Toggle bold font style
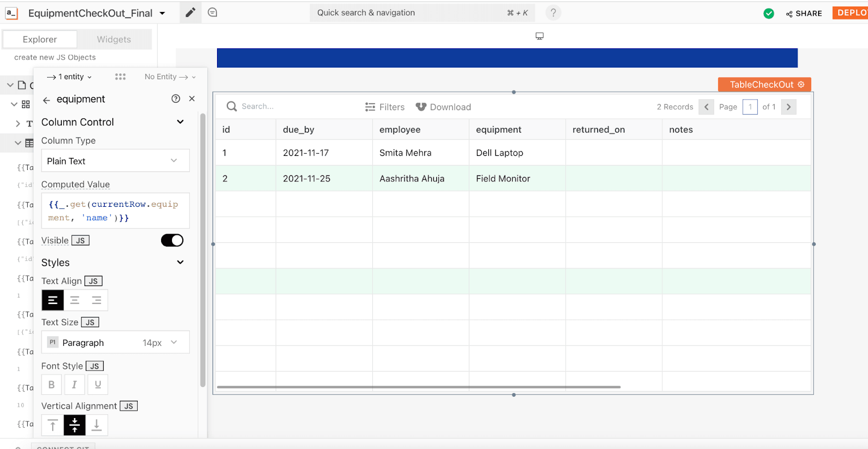Screen dimensions: 868x449 click(52, 384)
